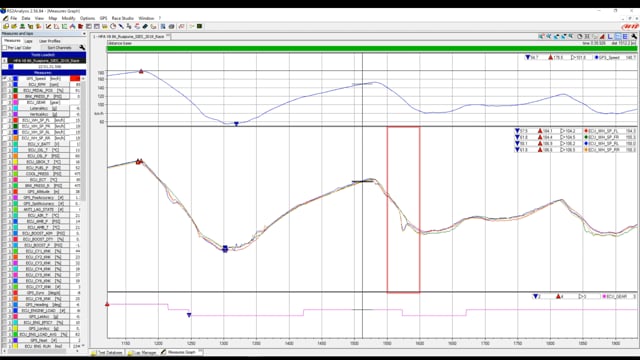The image size is (640, 360).
Task: Click the first green zoom icon in graph toolbar
Action: point(541,37)
